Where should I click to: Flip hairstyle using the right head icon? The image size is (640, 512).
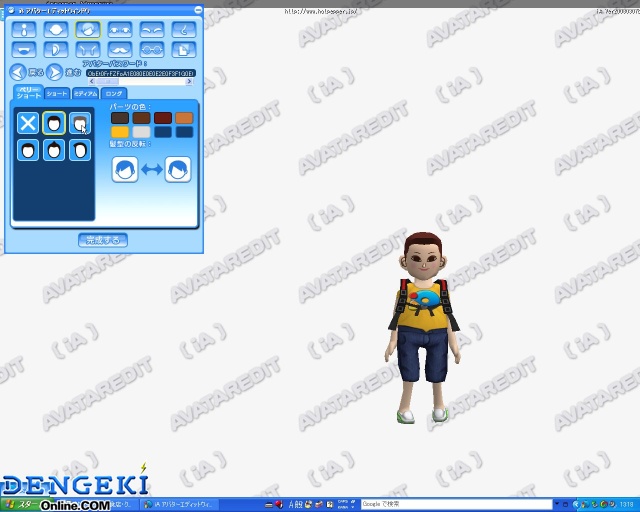[178, 169]
